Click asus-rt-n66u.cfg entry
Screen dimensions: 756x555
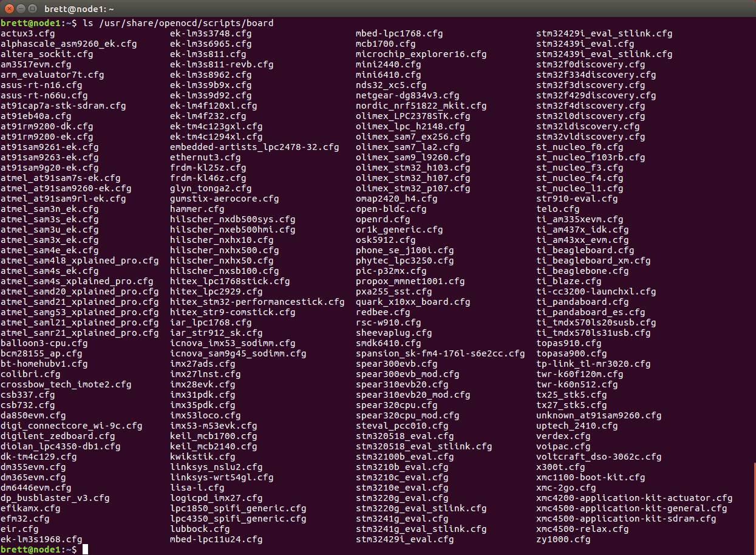[44, 95]
